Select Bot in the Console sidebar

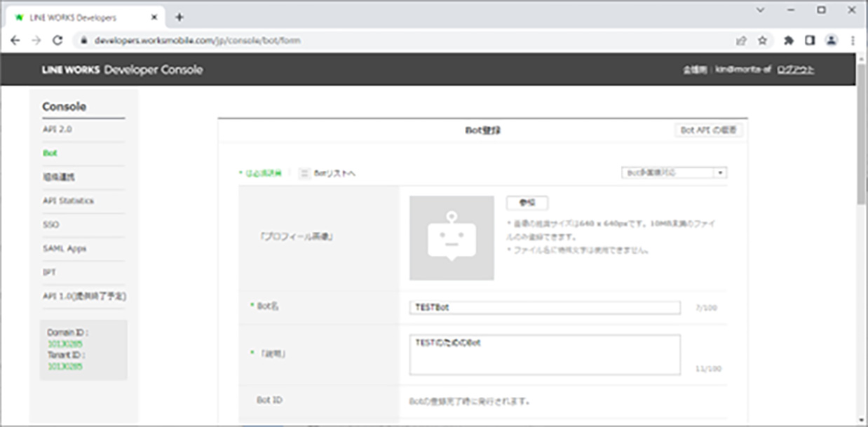[x=50, y=153]
